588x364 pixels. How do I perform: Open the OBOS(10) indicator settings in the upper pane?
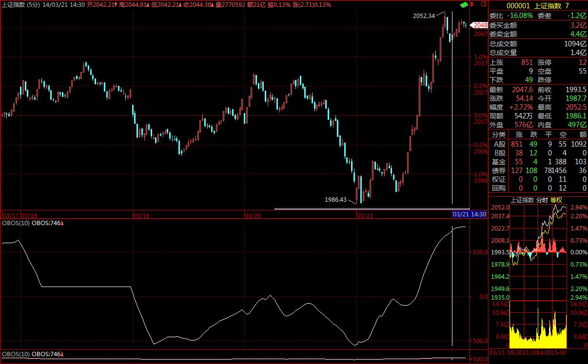16,223
